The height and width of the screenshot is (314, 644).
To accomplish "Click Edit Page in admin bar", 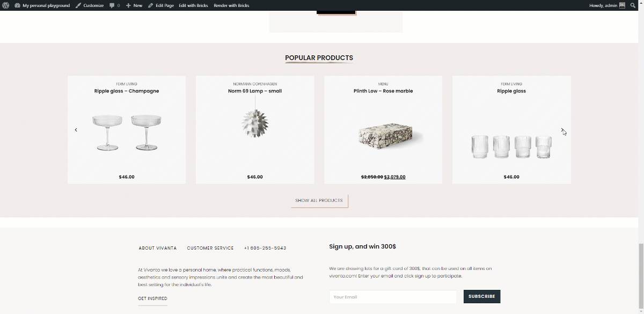I will pos(161,5).
